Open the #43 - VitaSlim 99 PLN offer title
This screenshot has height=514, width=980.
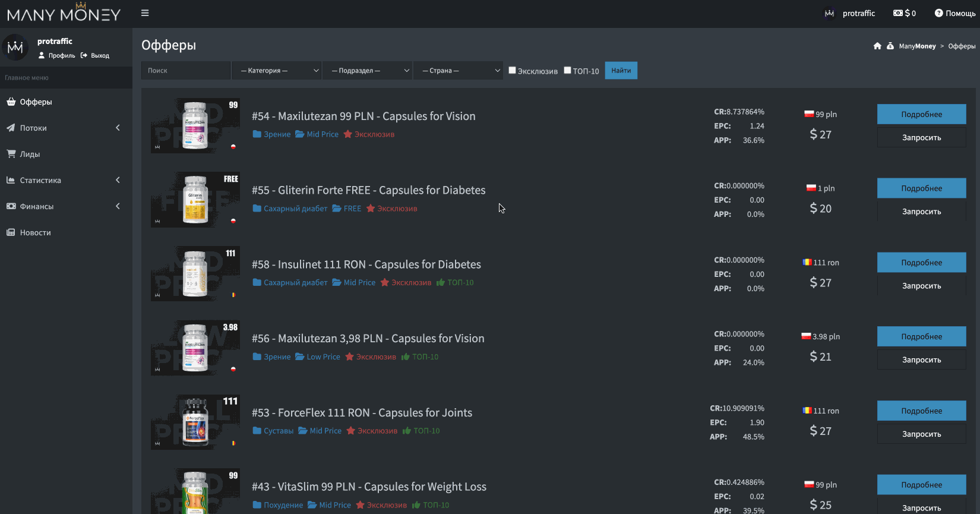click(369, 487)
